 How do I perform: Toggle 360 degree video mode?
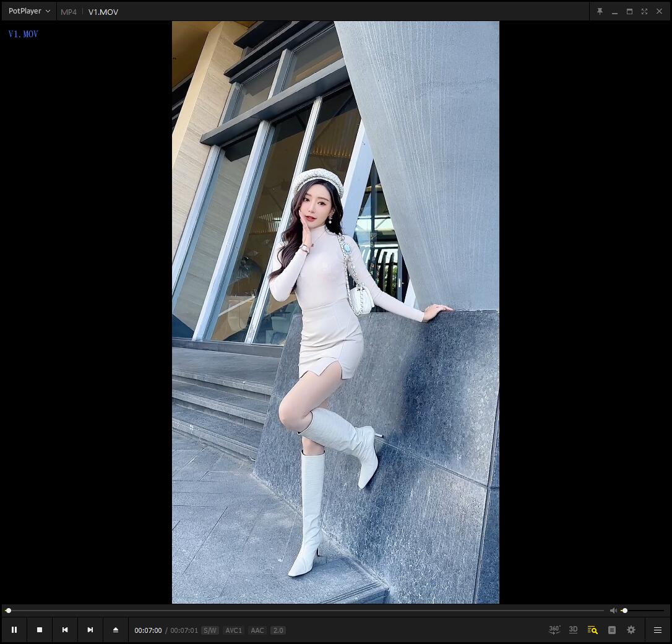554,630
